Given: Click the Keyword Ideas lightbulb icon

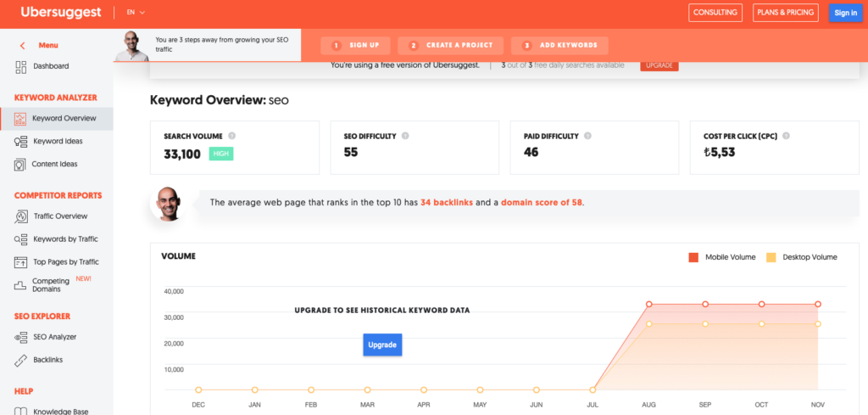Looking at the screenshot, I should [x=20, y=142].
